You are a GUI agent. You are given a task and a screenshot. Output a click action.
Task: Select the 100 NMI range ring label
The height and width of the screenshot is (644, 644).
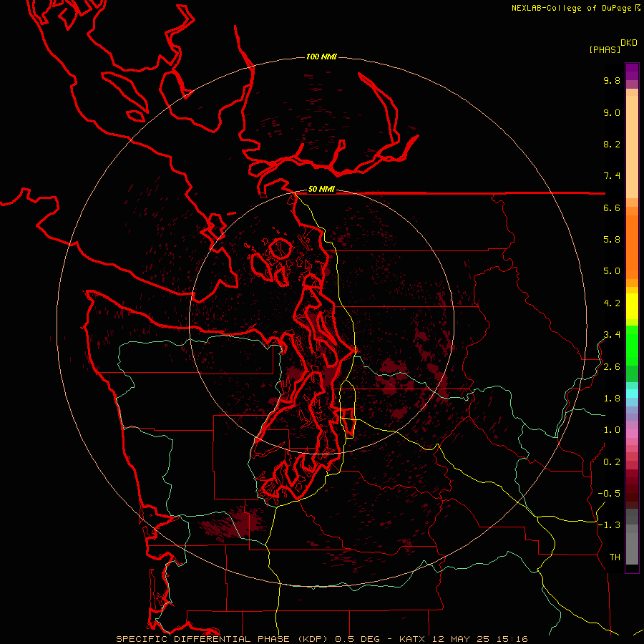click(x=321, y=57)
